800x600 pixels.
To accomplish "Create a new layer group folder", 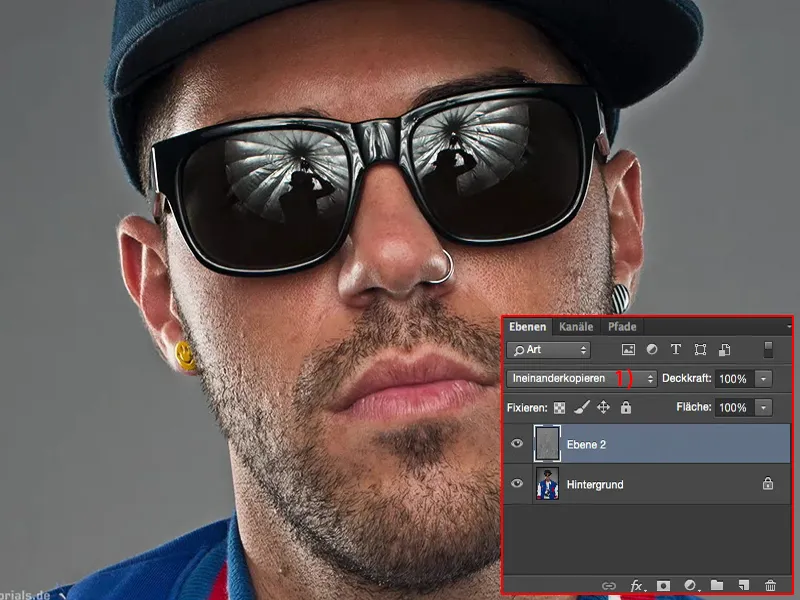I will tap(717, 585).
